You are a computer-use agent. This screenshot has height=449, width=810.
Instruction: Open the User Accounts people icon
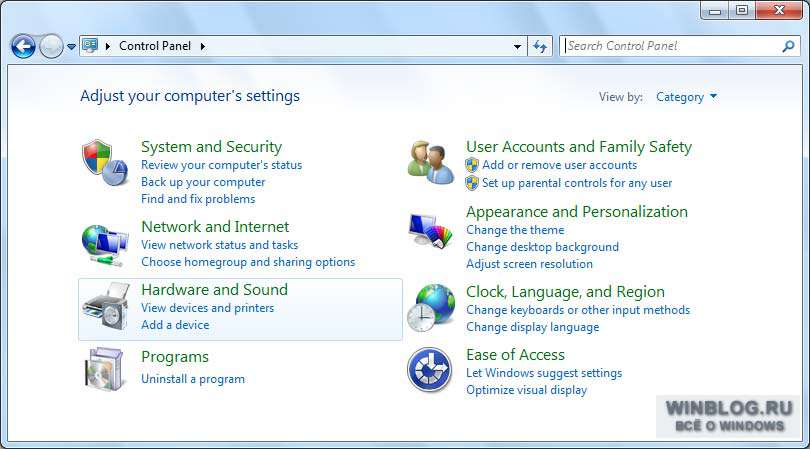tap(431, 163)
